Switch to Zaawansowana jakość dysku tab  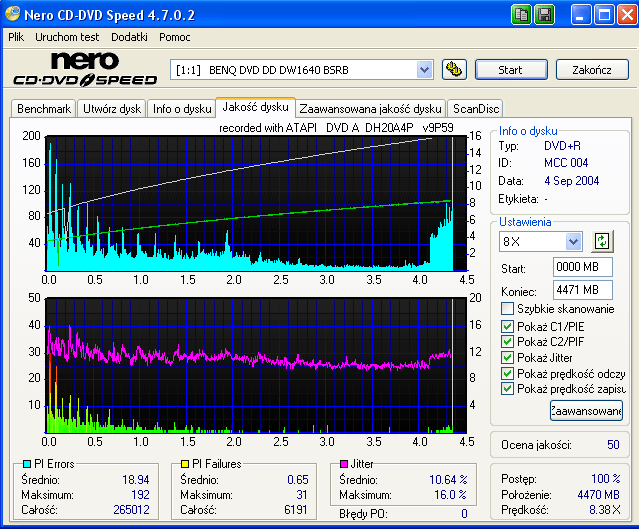point(370,109)
